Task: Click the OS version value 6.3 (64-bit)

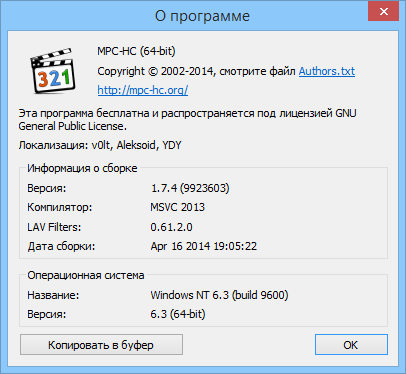Action: coord(178,314)
